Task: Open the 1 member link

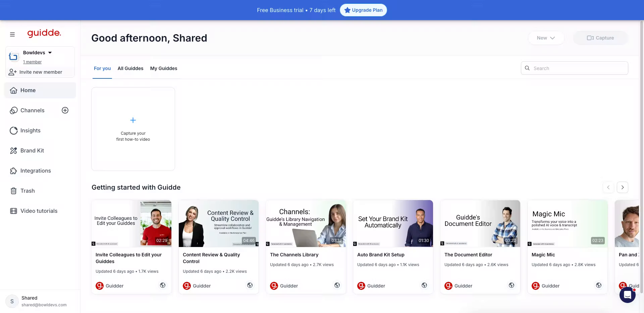Action: [32, 62]
